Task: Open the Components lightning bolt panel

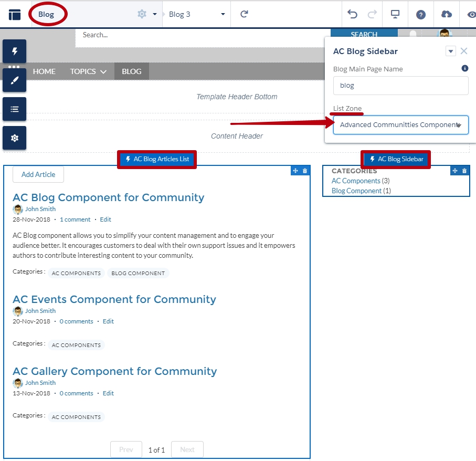Action: coord(15,51)
